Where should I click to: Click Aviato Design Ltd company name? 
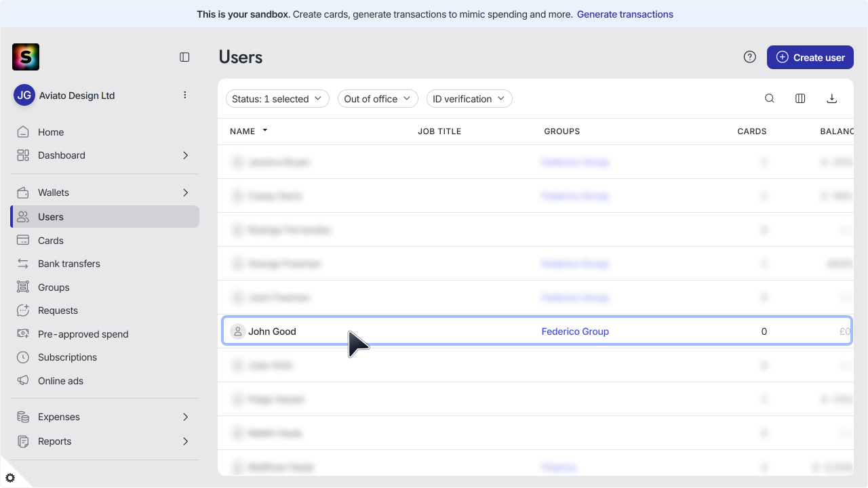77,96
